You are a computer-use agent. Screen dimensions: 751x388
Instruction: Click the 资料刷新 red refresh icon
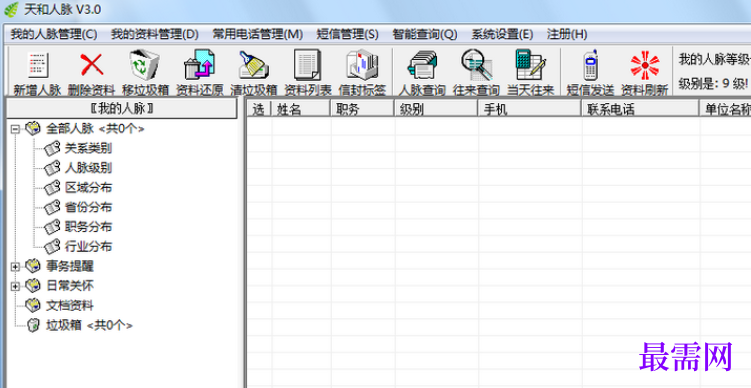645,65
